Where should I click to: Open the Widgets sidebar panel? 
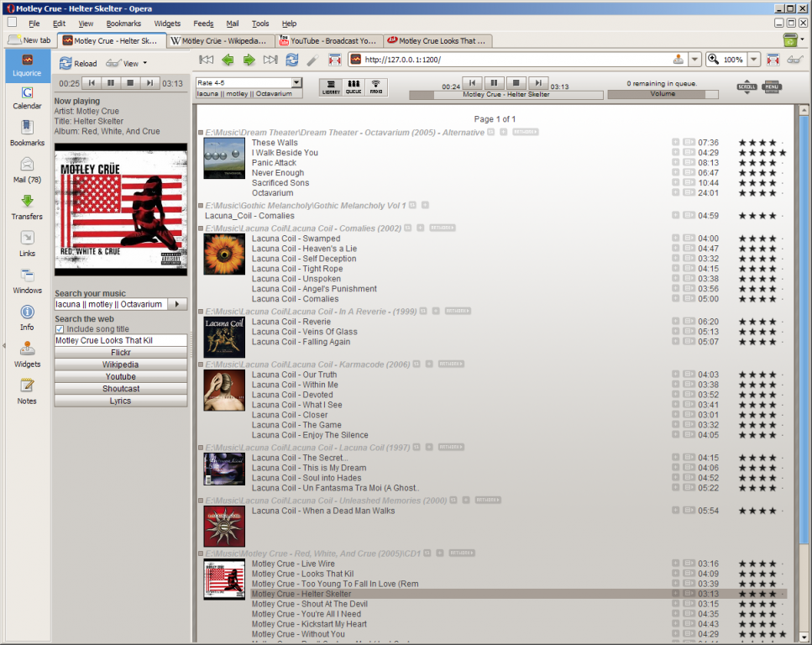27,355
